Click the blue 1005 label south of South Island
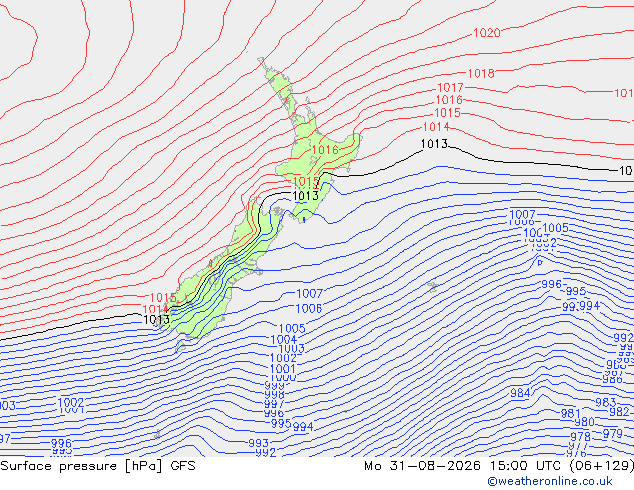Image resolution: width=634 pixels, height=490 pixels. (x=292, y=328)
